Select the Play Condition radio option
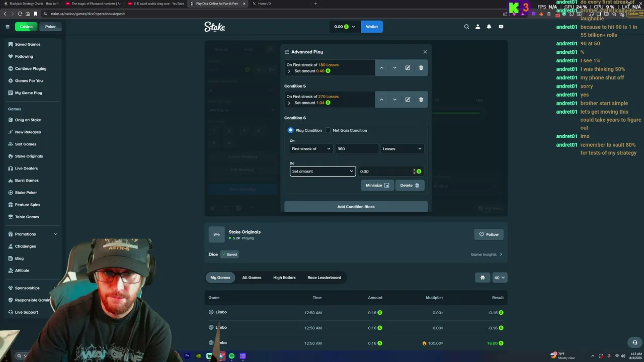 coord(290,130)
